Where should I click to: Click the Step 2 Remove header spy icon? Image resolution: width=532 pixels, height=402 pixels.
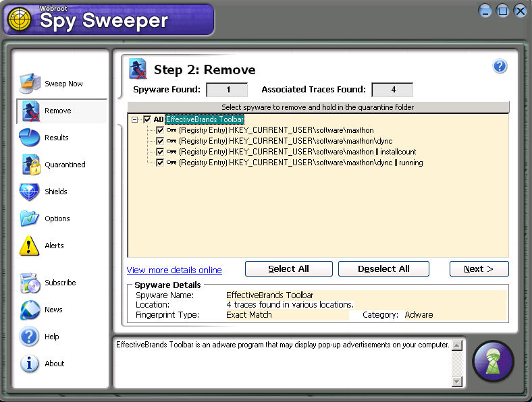(x=138, y=69)
